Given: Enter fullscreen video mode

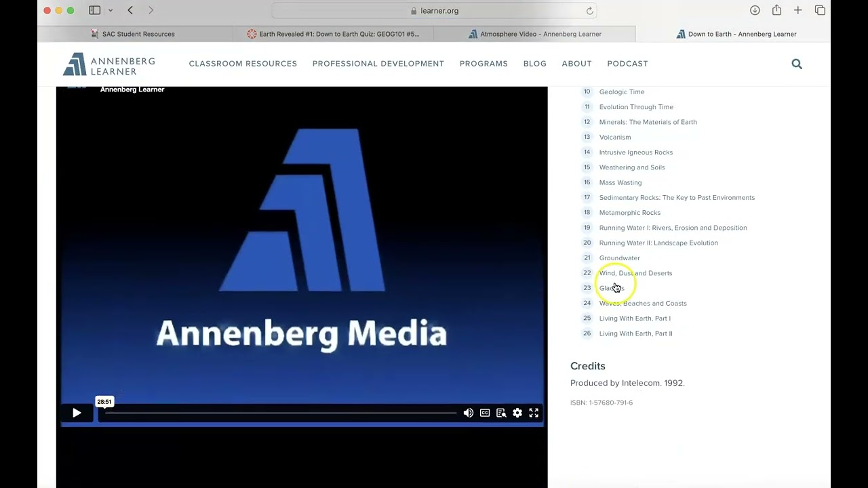Looking at the screenshot, I should (x=534, y=413).
